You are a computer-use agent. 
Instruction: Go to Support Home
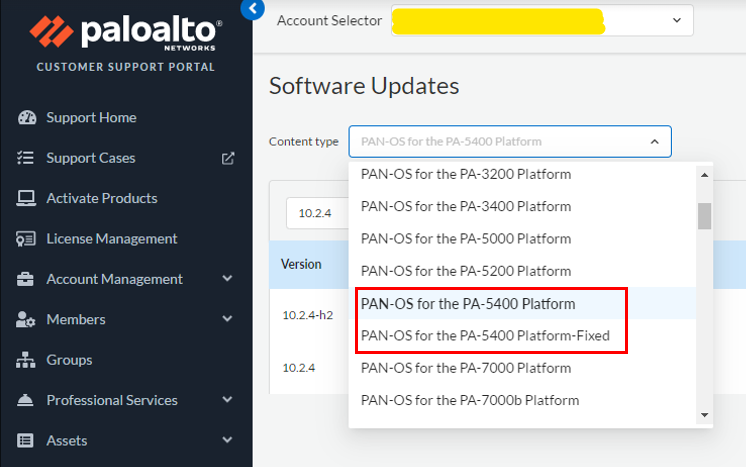pos(91,118)
